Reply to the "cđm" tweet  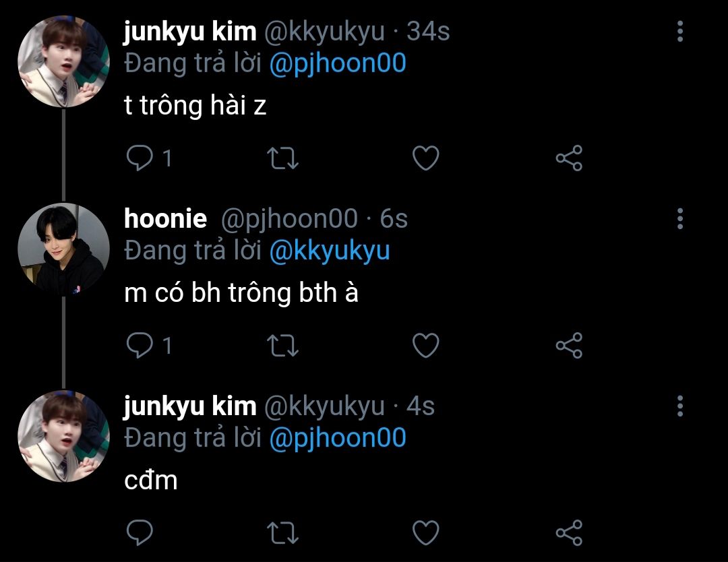point(140,532)
